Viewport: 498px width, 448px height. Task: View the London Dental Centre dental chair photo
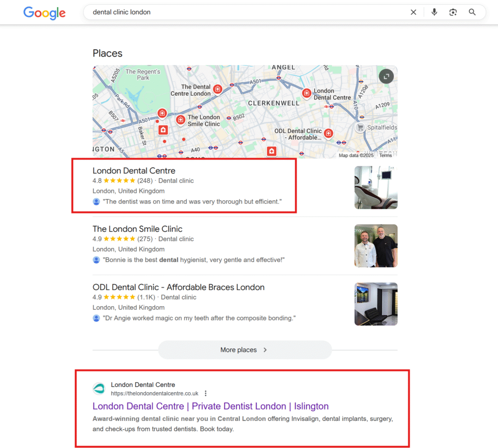coord(376,188)
